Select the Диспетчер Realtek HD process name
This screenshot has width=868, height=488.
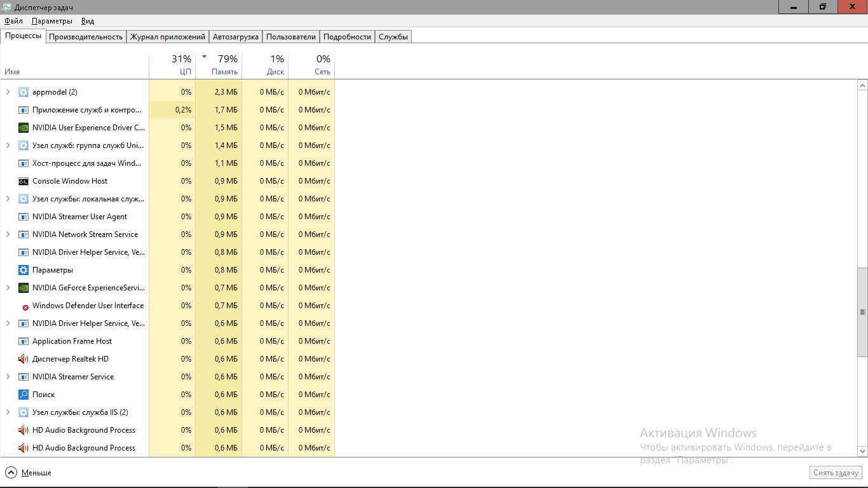pos(71,359)
